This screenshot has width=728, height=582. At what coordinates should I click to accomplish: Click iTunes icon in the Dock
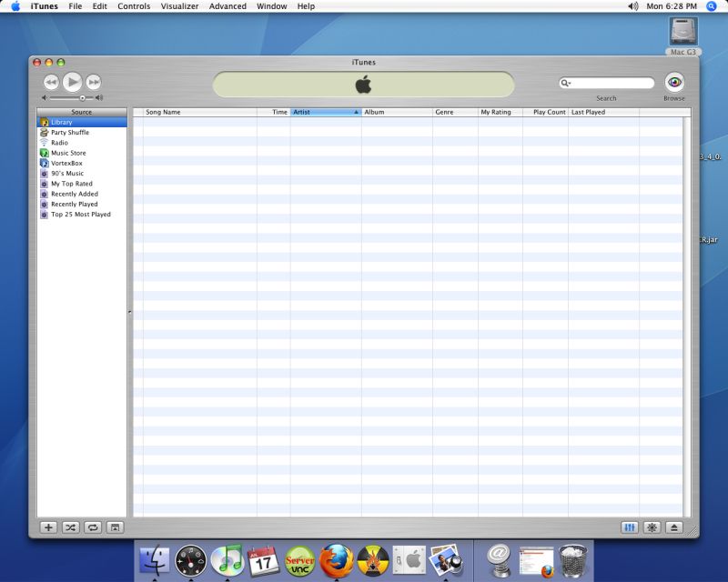tap(227, 560)
